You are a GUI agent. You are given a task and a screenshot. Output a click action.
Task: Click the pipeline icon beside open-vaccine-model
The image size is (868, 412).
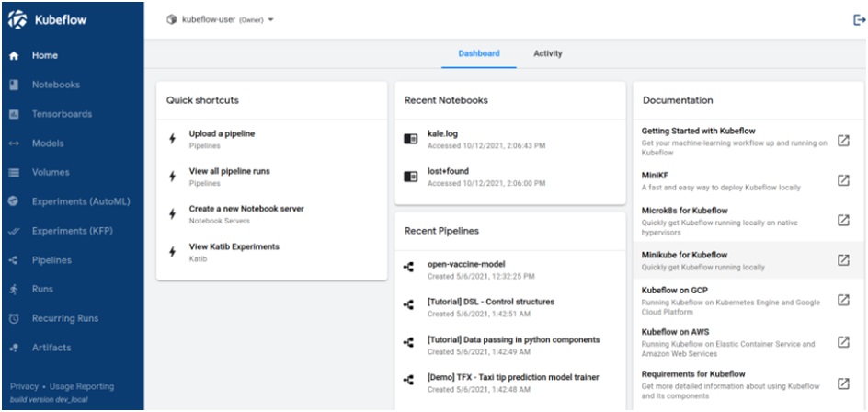pos(409,269)
